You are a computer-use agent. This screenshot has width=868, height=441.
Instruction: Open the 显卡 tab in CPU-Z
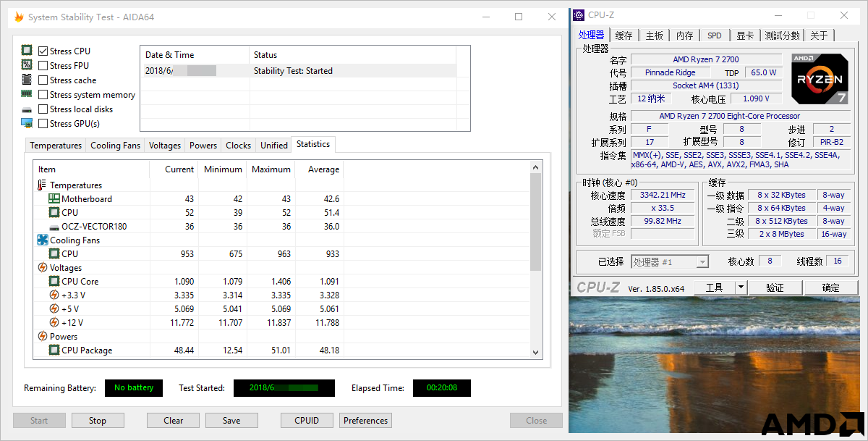[746, 35]
